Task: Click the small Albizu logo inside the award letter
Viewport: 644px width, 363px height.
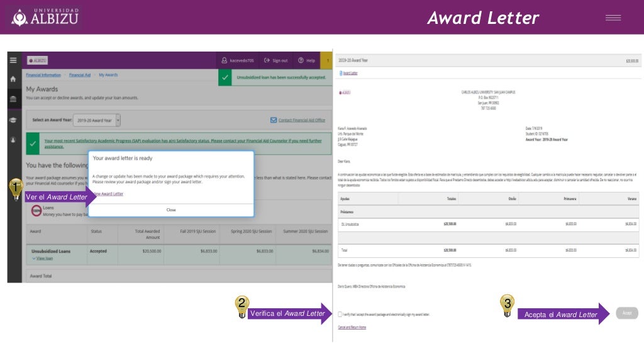Action: pyautogui.click(x=345, y=93)
